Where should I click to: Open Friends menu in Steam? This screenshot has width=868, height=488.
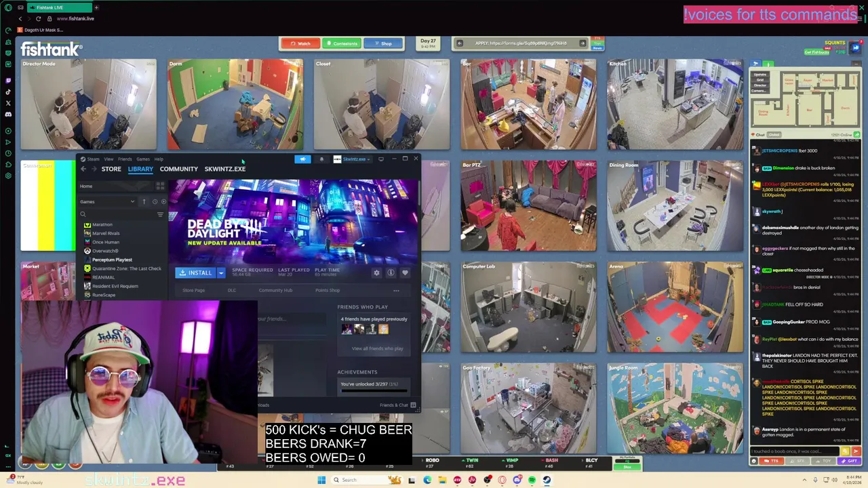[x=125, y=159]
